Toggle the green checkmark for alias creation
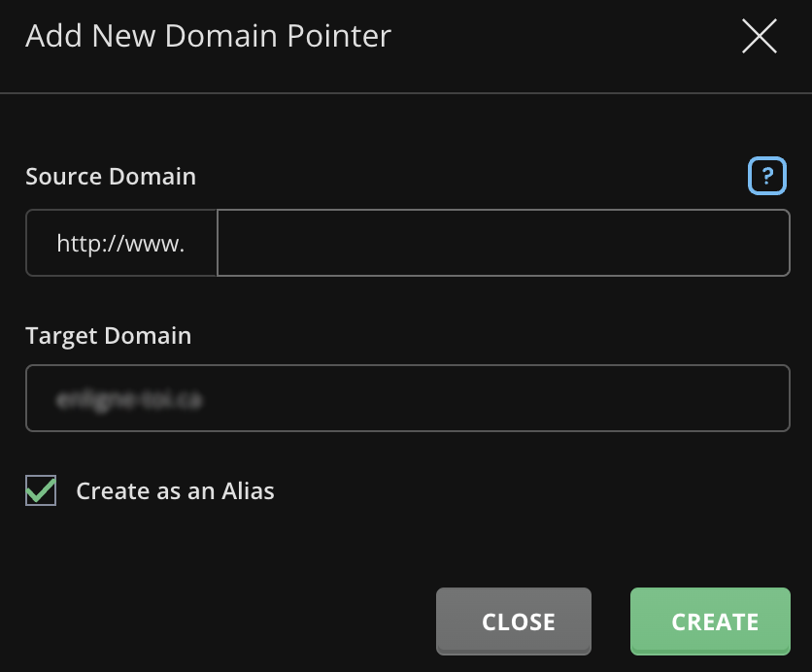Screen dimensions: 812x672 41,491
